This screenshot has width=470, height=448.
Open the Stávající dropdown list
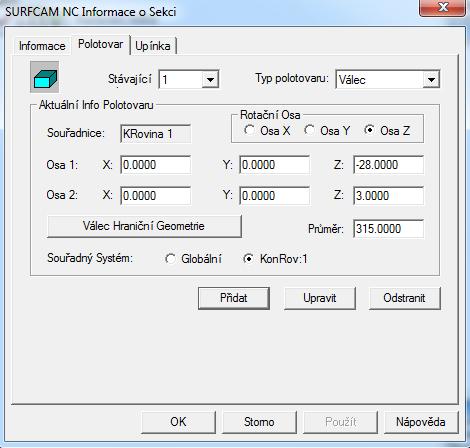[210, 79]
